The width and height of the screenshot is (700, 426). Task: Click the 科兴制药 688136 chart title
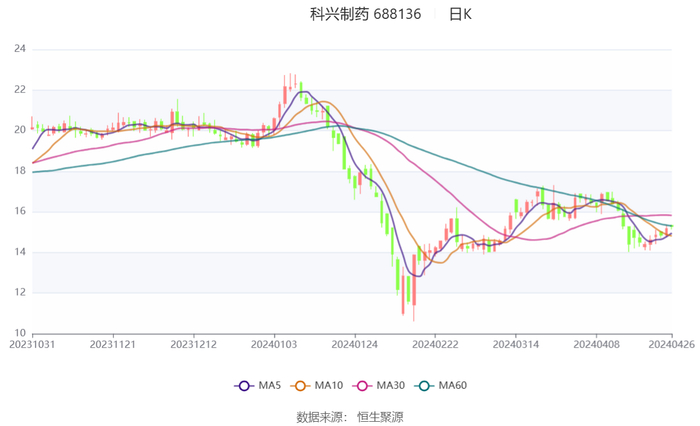click(x=365, y=14)
